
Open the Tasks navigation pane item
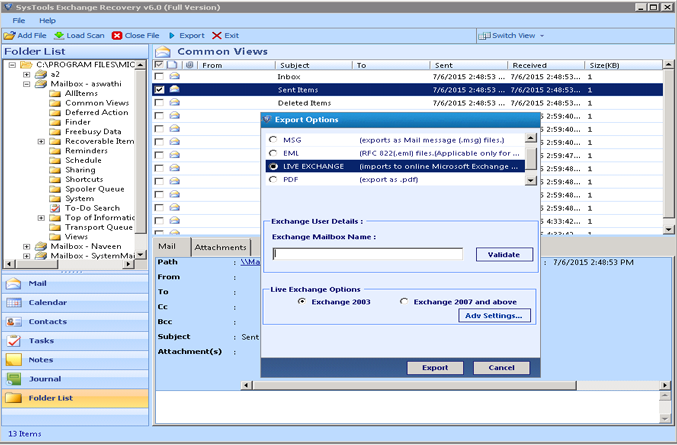76,341
